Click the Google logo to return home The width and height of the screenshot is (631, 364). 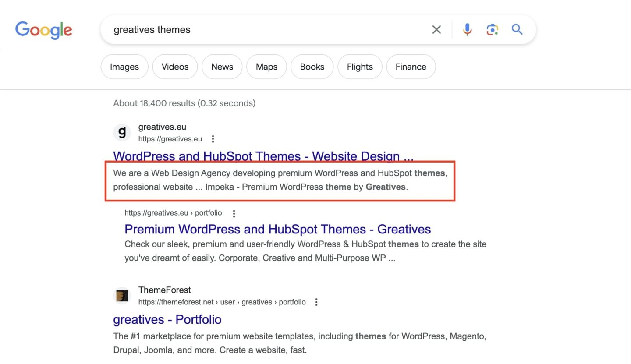click(x=43, y=29)
